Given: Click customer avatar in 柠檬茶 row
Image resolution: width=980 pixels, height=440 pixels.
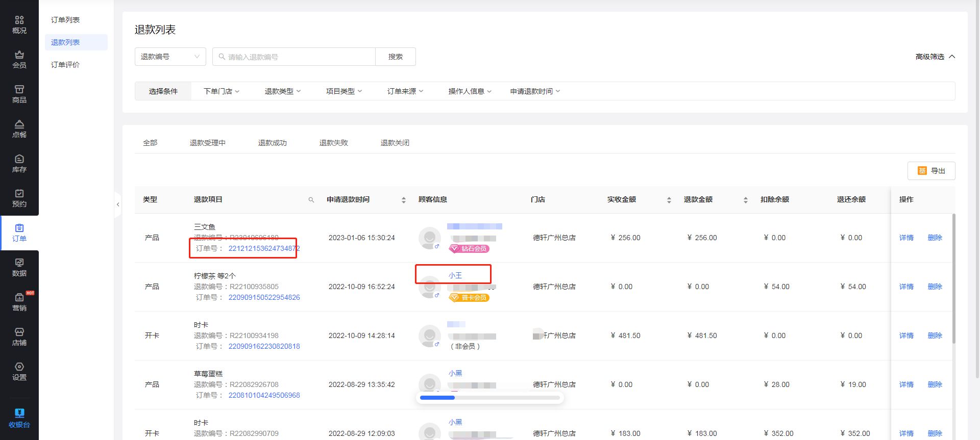Looking at the screenshot, I should click(430, 288).
